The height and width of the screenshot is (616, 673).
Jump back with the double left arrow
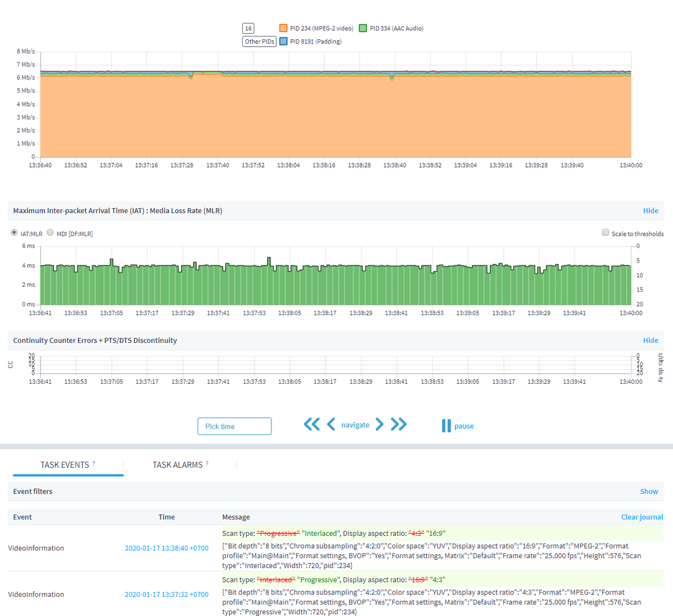[x=312, y=424]
